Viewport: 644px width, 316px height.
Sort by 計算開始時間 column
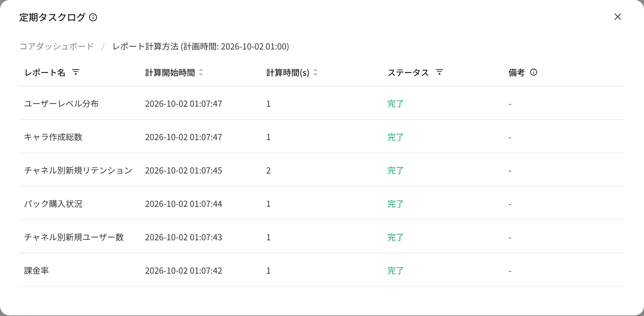(x=201, y=72)
